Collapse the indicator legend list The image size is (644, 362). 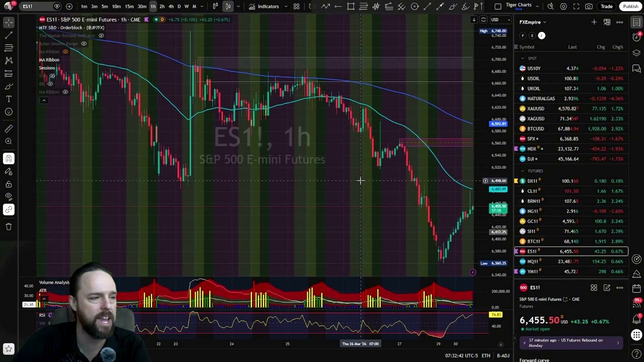click(44, 100)
